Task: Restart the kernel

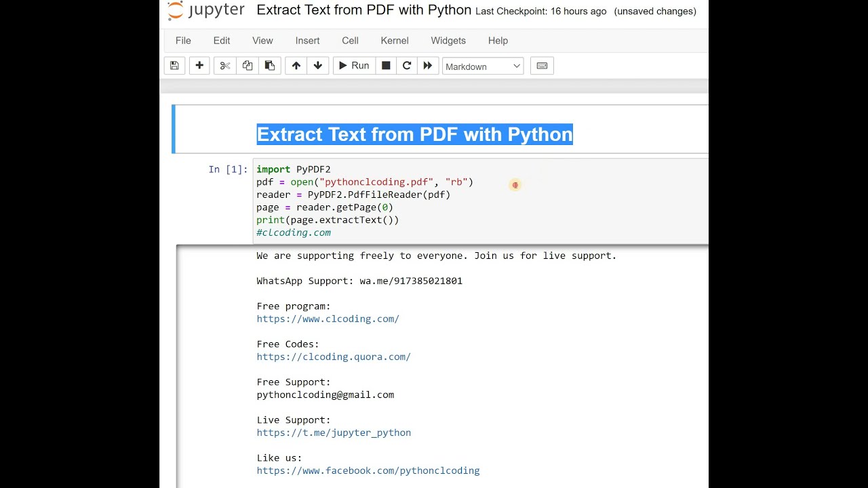Action: [x=407, y=66]
